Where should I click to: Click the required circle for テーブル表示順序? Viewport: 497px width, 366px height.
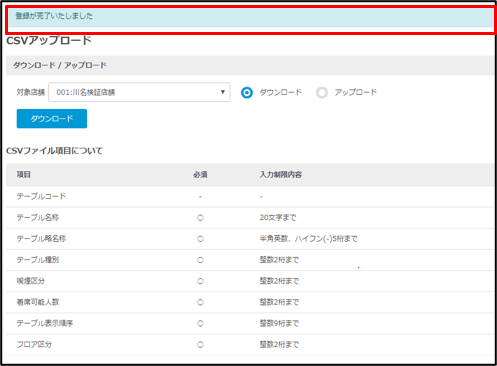(200, 323)
